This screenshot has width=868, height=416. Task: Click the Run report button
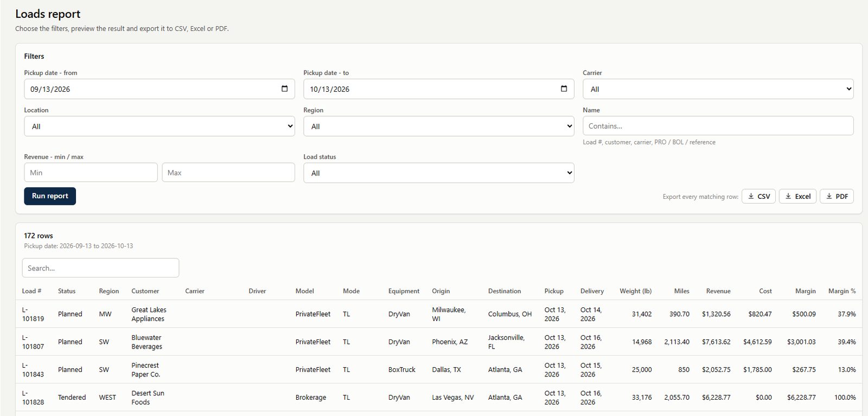coord(50,196)
